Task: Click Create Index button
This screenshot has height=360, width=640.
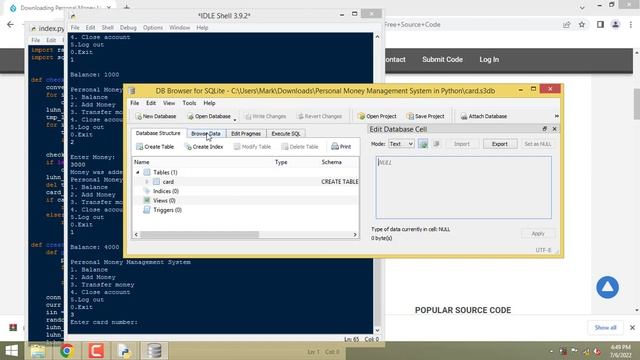Action: 204,147
